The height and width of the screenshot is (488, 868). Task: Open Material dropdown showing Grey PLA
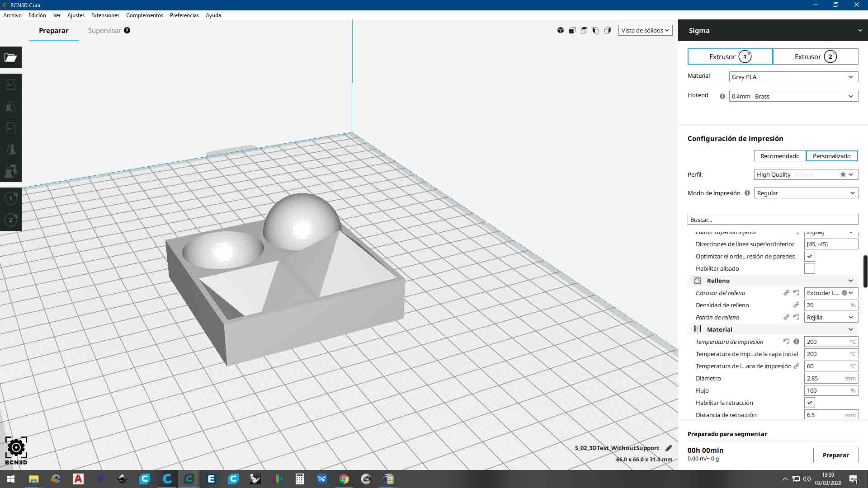coord(793,77)
